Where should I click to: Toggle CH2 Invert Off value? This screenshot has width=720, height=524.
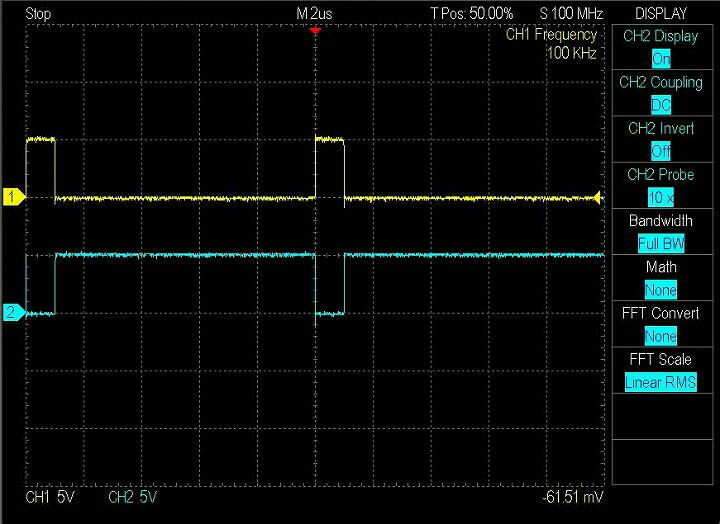pos(661,151)
